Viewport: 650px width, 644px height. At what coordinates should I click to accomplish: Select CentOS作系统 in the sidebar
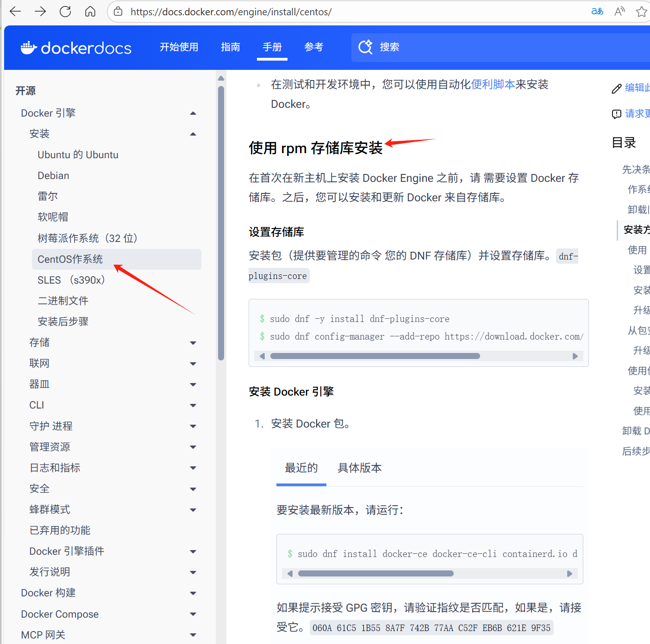(70, 259)
